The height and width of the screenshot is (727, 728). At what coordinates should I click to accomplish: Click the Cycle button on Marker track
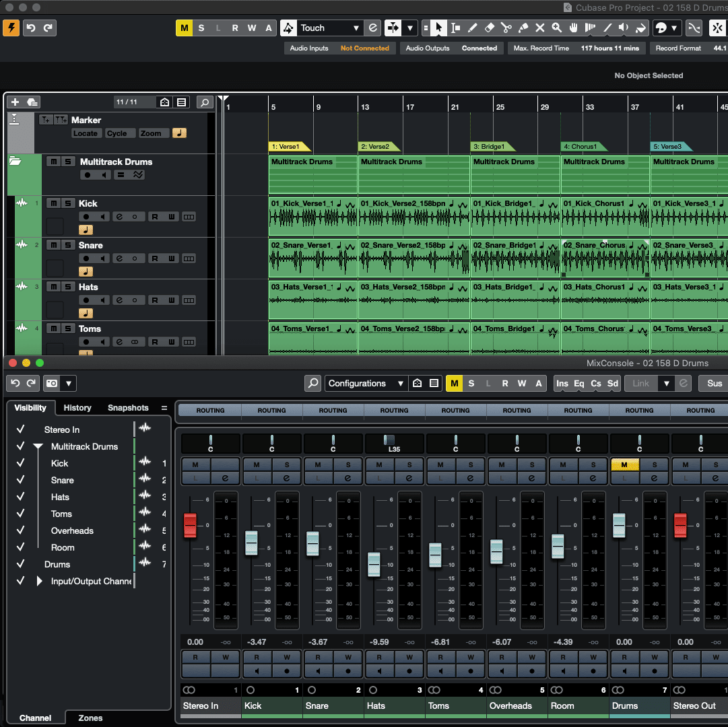pyautogui.click(x=117, y=133)
